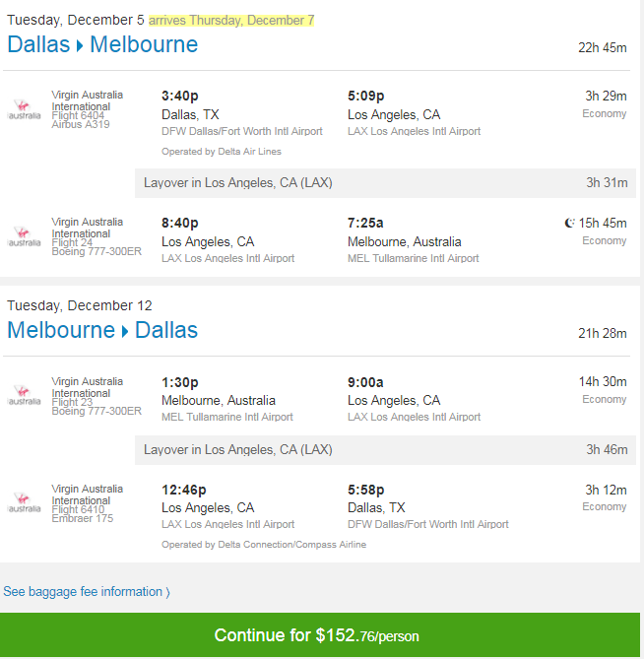This screenshot has width=644, height=659.
Task: Click the 22h 45m total trip duration
Action: click(603, 48)
